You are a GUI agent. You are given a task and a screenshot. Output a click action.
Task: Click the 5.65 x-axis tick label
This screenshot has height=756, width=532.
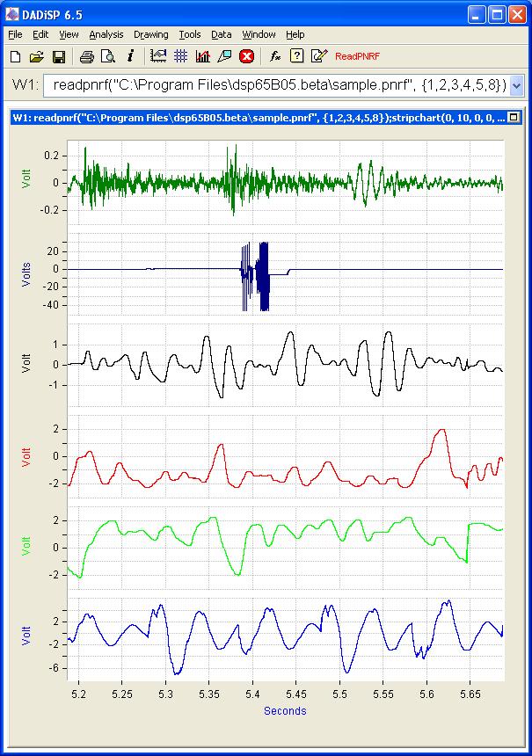[470, 694]
